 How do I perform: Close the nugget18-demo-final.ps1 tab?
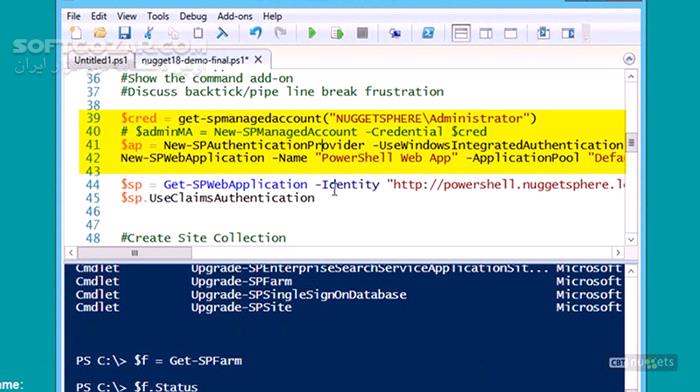pyautogui.click(x=258, y=59)
